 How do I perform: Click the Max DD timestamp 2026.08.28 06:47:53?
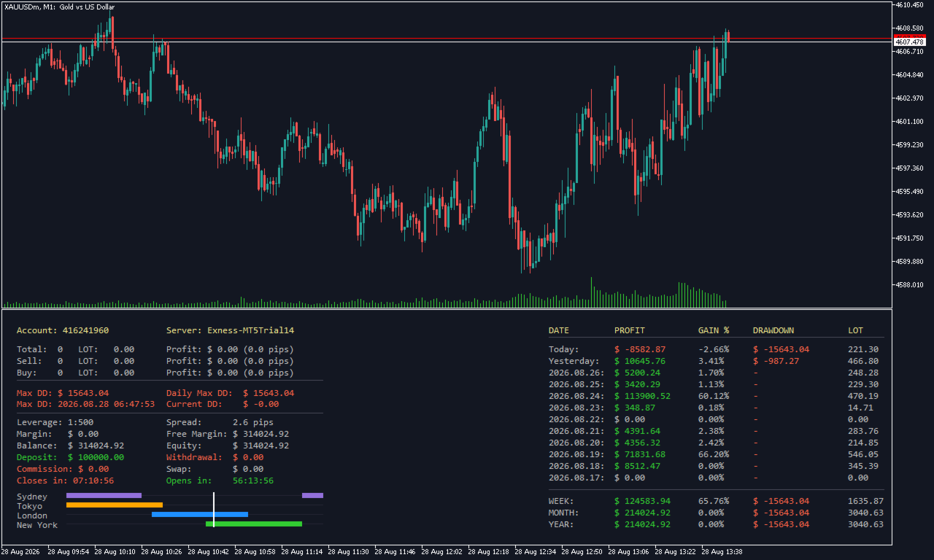107,404
